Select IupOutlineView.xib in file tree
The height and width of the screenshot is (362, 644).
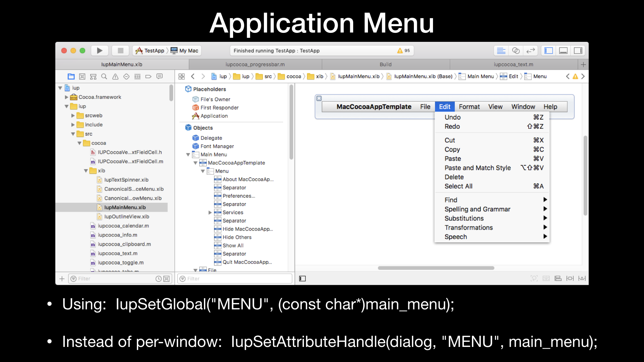126,217
